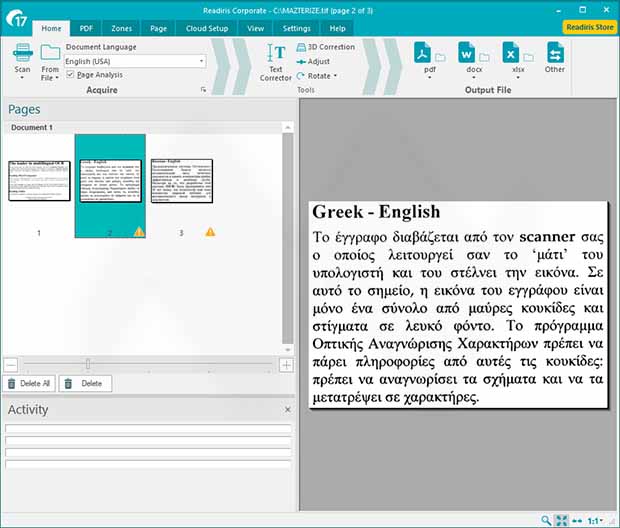Open the Cloud Setup tab
This screenshot has width=620, height=528.
pyautogui.click(x=206, y=29)
